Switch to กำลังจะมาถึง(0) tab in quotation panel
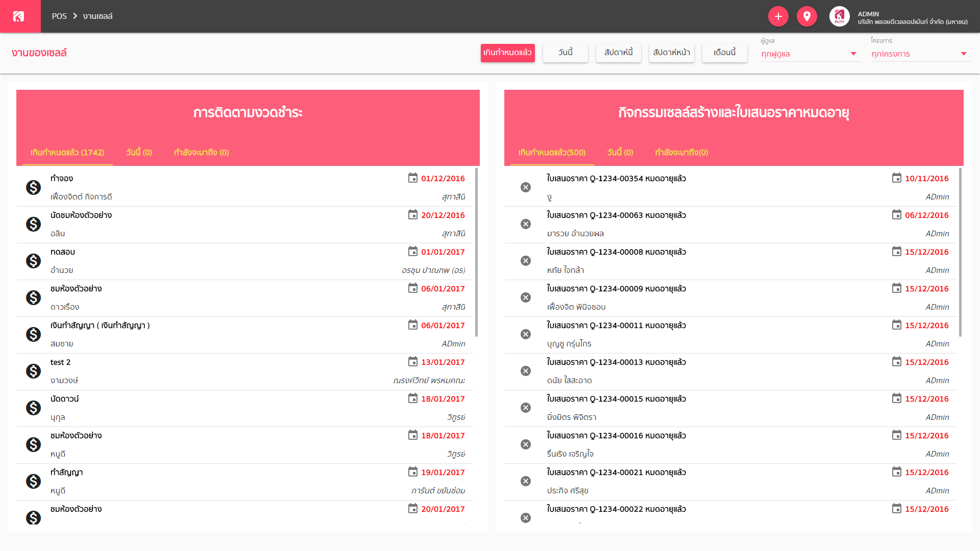The image size is (980, 551). coord(681,153)
